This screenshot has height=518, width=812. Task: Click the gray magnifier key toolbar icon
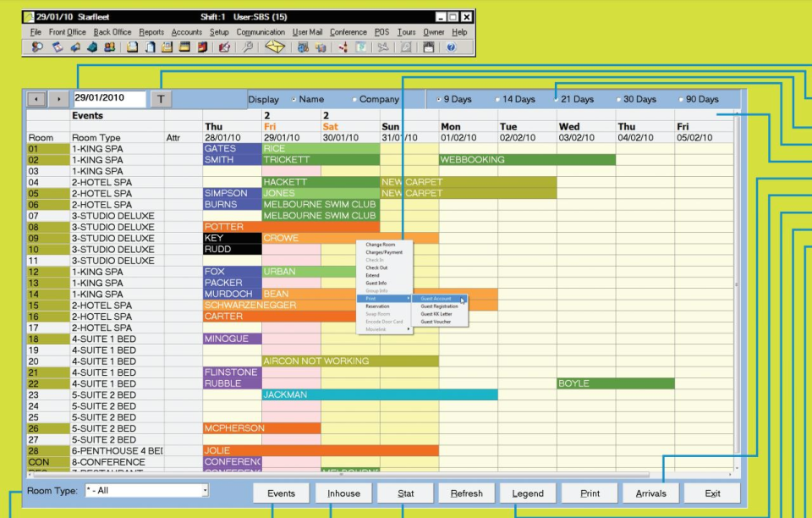coord(247,47)
